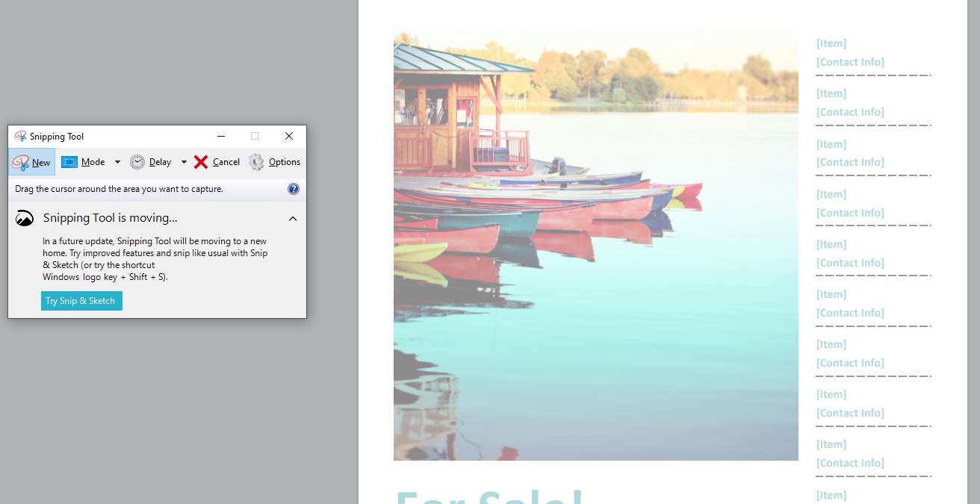Select the topmost [Item] placeholder in the flyer
This screenshot has height=504, width=980.
tap(831, 43)
